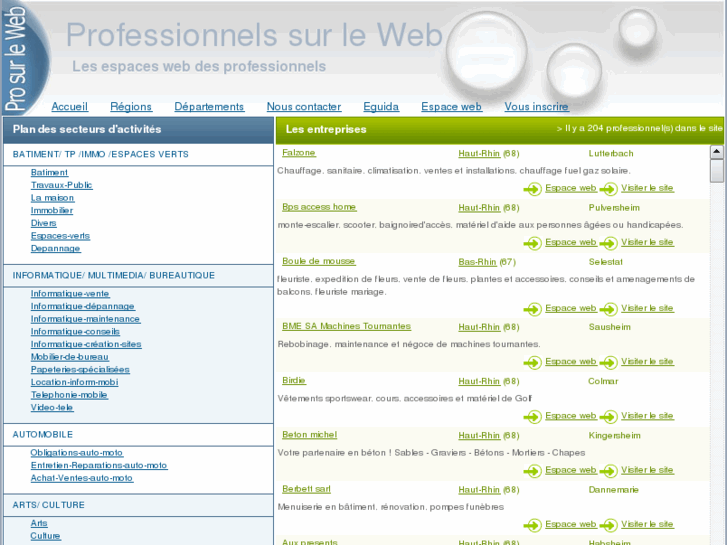Click arrow icon before Boule de mousse Visiter le site
This screenshot has width=727, height=545.
tap(609, 309)
